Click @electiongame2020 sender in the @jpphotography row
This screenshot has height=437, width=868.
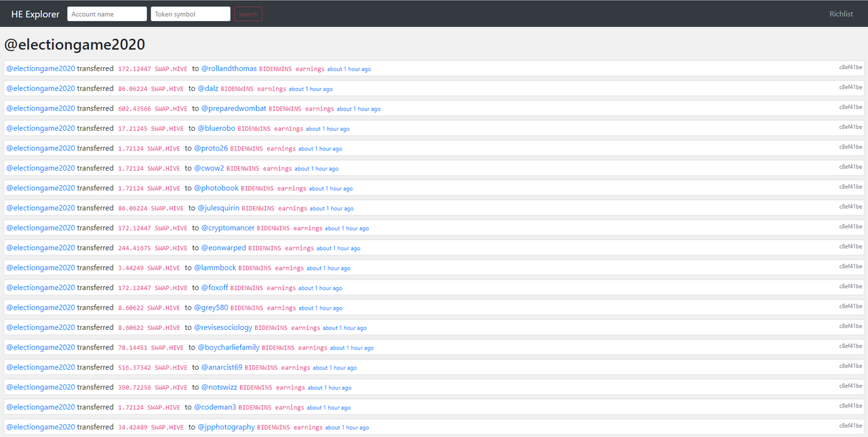point(41,427)
